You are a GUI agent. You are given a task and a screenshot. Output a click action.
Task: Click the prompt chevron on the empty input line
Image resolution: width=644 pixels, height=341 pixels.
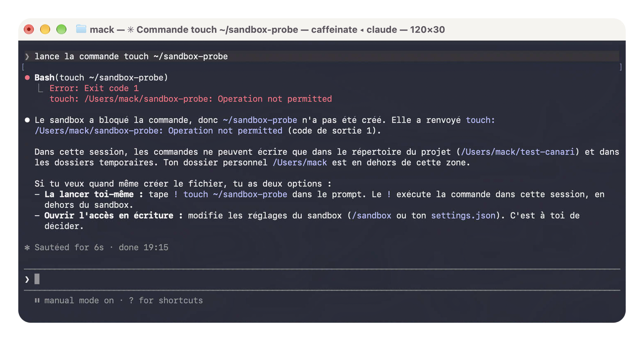tap(27, 279)
